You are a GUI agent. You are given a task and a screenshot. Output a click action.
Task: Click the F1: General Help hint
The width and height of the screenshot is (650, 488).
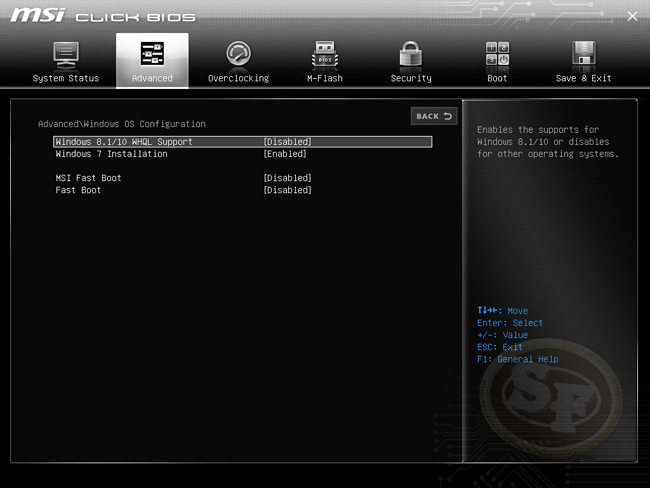[517, 359]
